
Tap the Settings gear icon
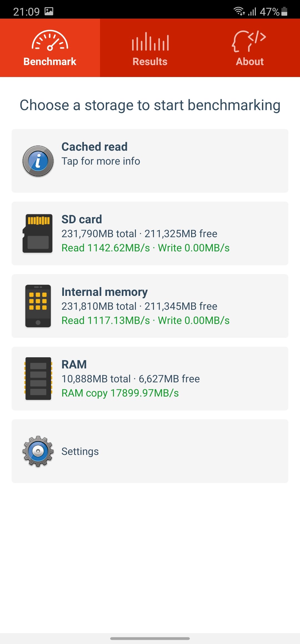click(38, 451)
